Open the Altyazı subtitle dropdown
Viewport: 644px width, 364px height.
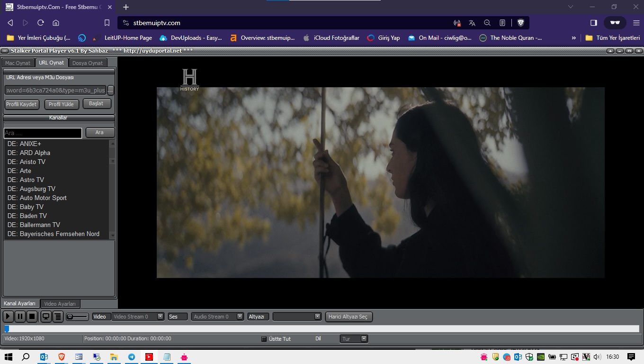297,317
